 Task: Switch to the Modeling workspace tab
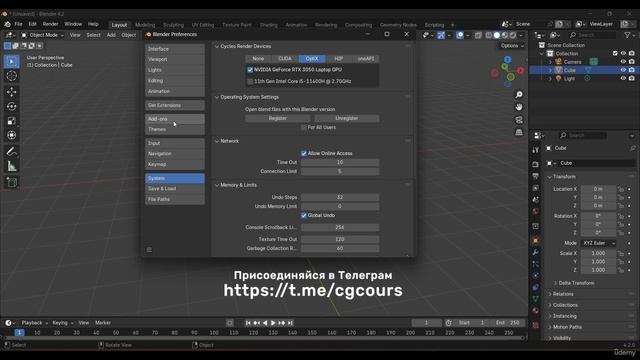pyautogui.click(x=145, y=25)
